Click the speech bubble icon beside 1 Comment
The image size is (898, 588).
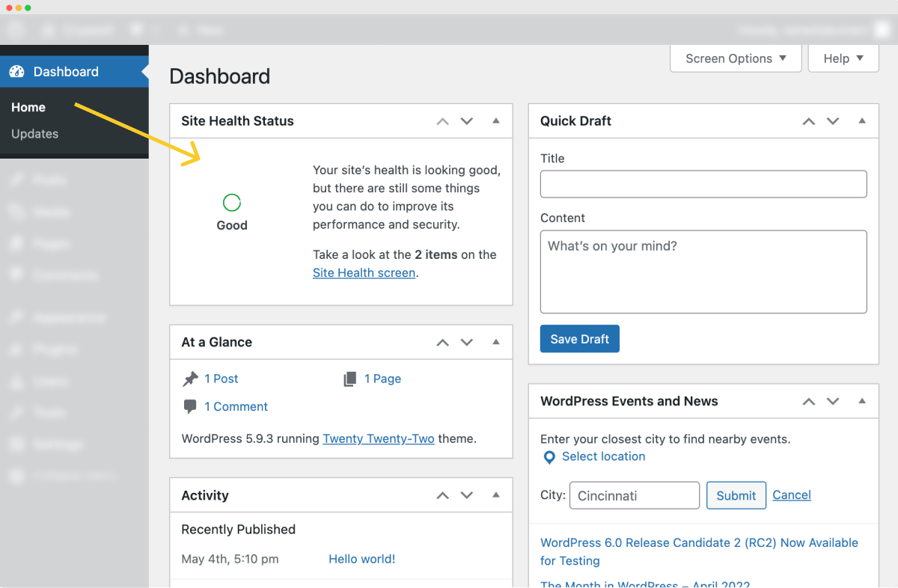coord(190,406)
